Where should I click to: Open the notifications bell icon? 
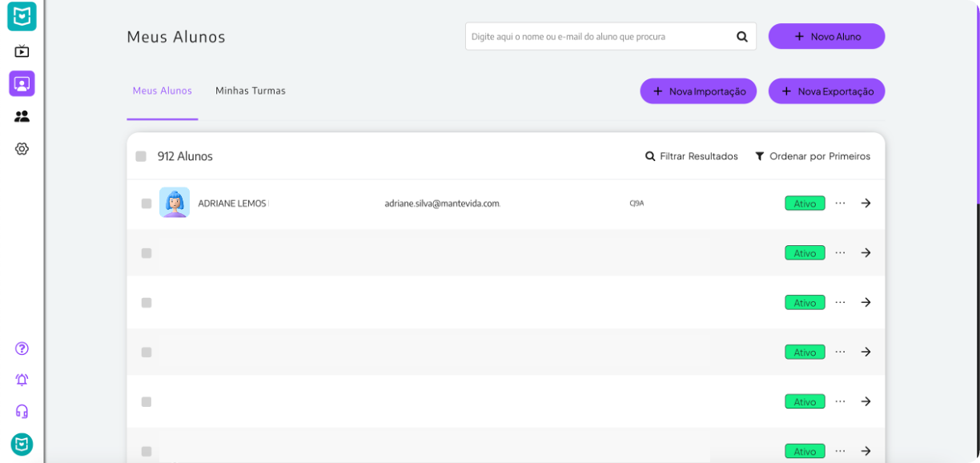[22, 380]
